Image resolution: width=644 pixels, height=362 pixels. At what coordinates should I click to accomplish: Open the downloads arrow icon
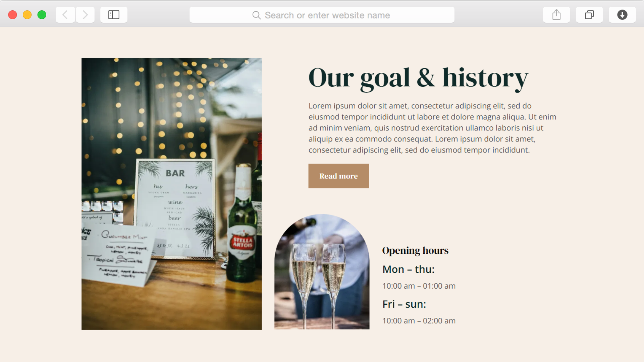(622, 15)
